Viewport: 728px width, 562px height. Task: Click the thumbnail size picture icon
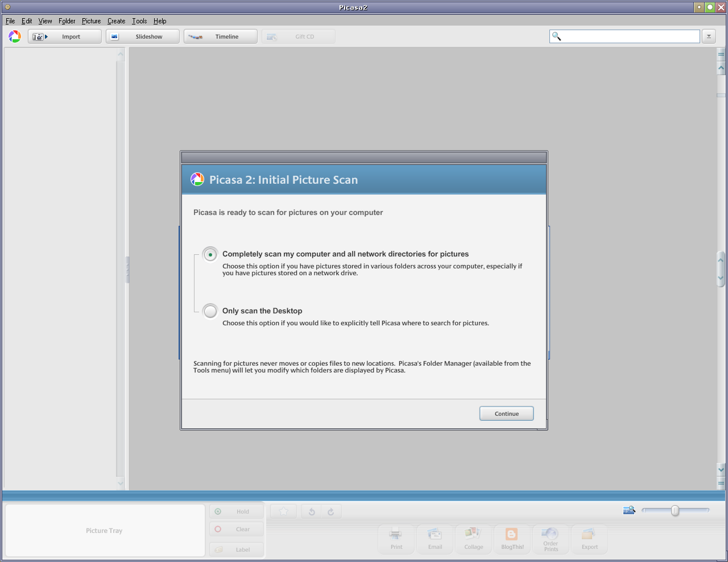click(x=629, y=510)
